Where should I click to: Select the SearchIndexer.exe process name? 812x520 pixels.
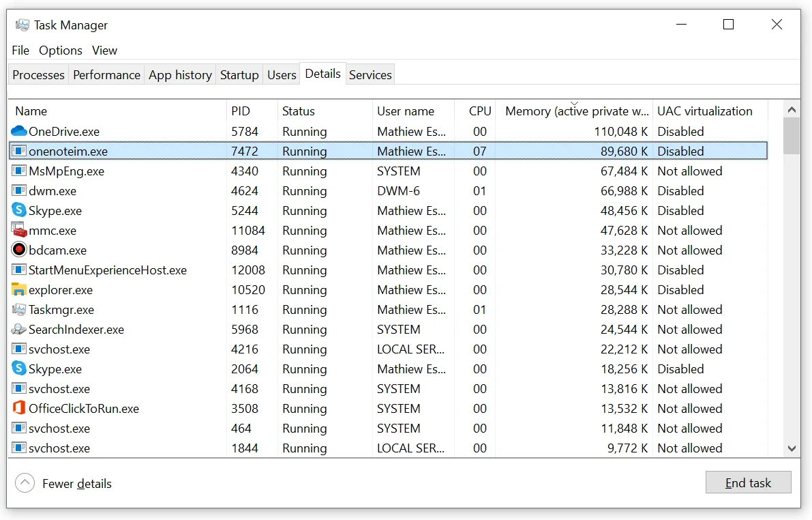(x=76, y=329)
